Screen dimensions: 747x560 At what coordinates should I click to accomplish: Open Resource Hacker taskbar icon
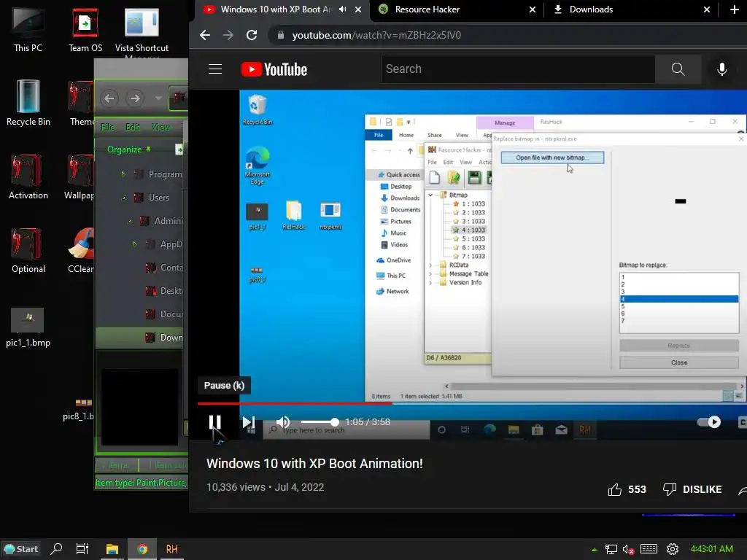(172, 549)
